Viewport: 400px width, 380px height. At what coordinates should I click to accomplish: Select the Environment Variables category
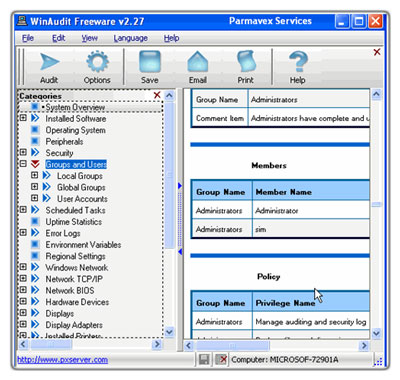[x=83, y=245]
